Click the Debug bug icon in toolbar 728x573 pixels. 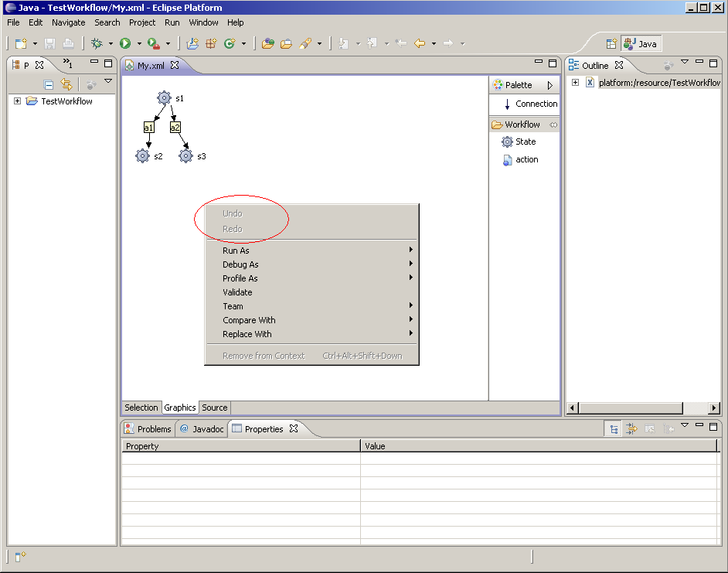[97, 44]
